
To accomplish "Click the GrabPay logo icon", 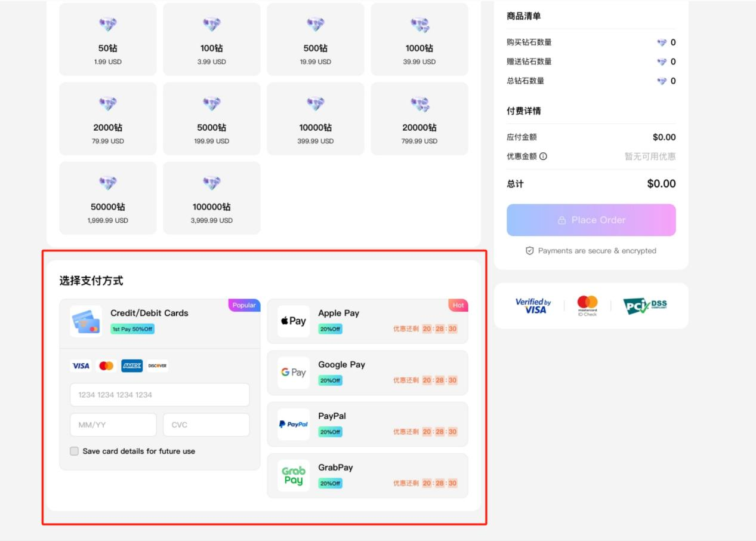I will [x=294, y=476].
